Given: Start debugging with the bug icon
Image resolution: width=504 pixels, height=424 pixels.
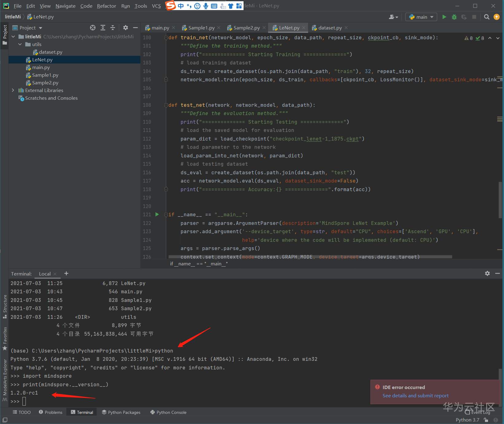Looking at the screenshot, I should point(454,17).
